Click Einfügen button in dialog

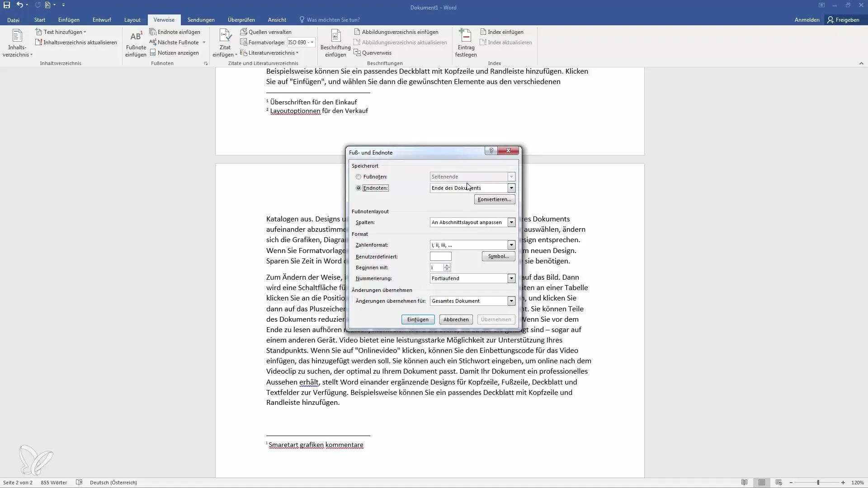(418, 319)
